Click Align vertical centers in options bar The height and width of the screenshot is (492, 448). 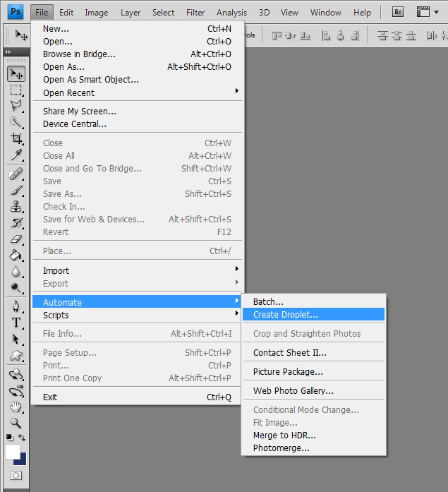291,36
